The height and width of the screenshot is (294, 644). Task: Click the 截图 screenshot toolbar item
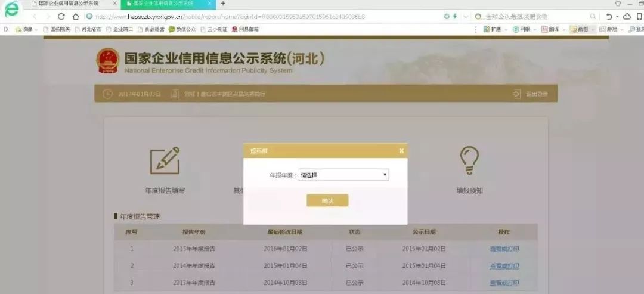pyautogui.click(x=580, y=30)
